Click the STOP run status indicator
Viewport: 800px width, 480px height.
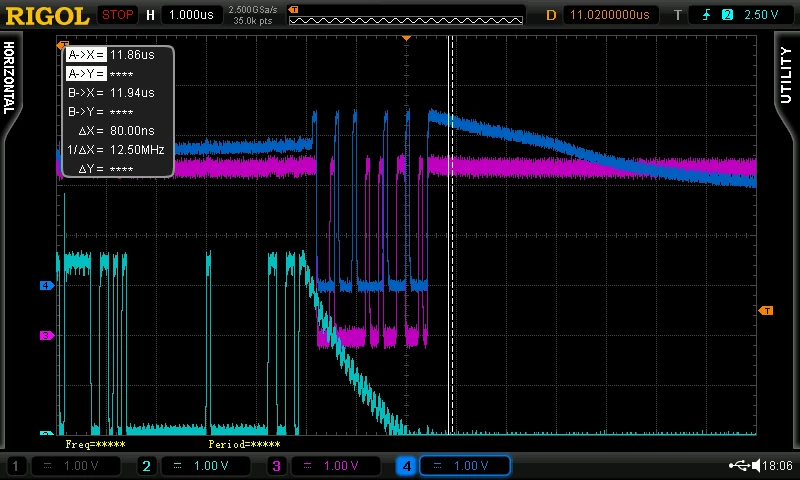[117, 15]
